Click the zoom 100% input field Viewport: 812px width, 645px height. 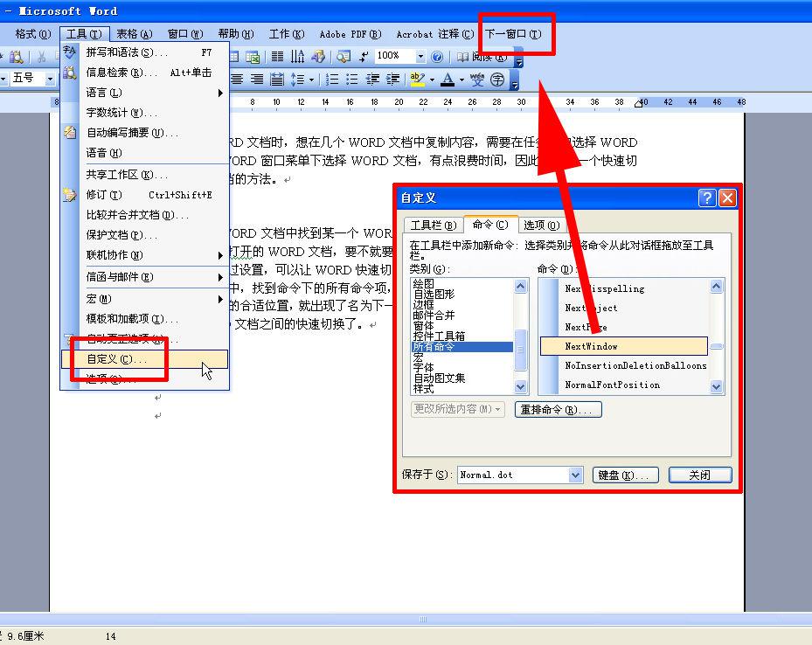tap(394, 56)
